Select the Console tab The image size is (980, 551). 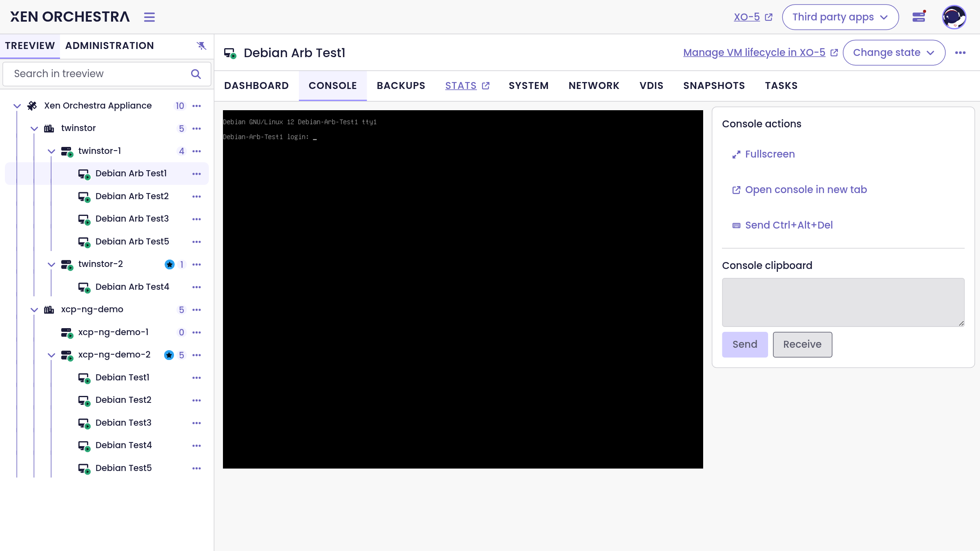(x=333, y=86)
